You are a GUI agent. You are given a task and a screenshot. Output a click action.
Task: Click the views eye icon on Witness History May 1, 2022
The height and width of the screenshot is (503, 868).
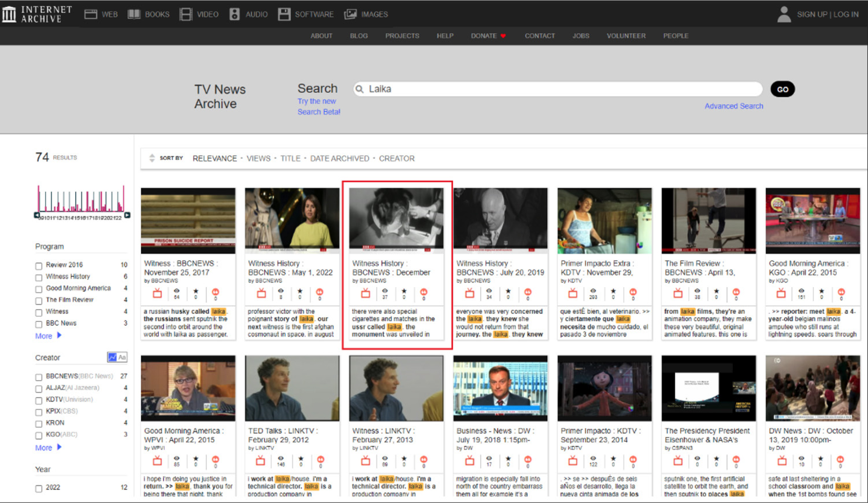point(281,291)
